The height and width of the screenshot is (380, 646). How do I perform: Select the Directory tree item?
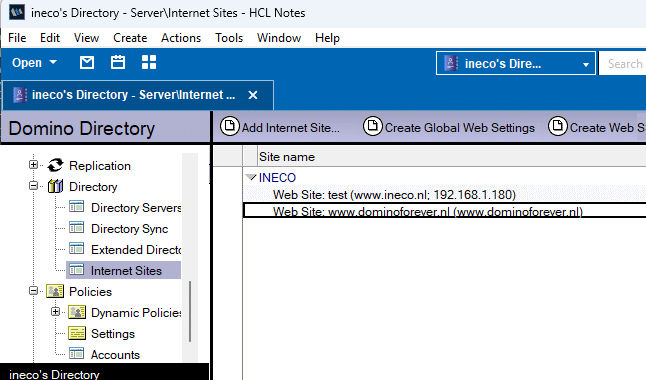[93, 187]
